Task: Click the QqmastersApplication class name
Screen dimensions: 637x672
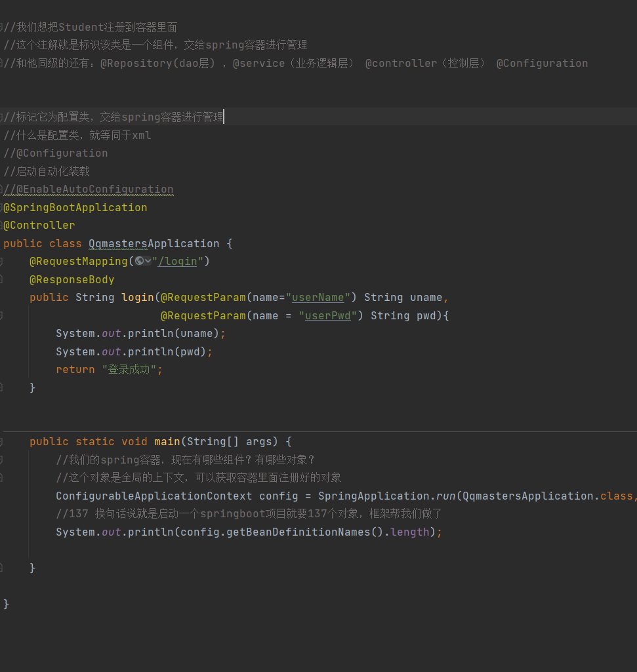Action: coord(154,244)
